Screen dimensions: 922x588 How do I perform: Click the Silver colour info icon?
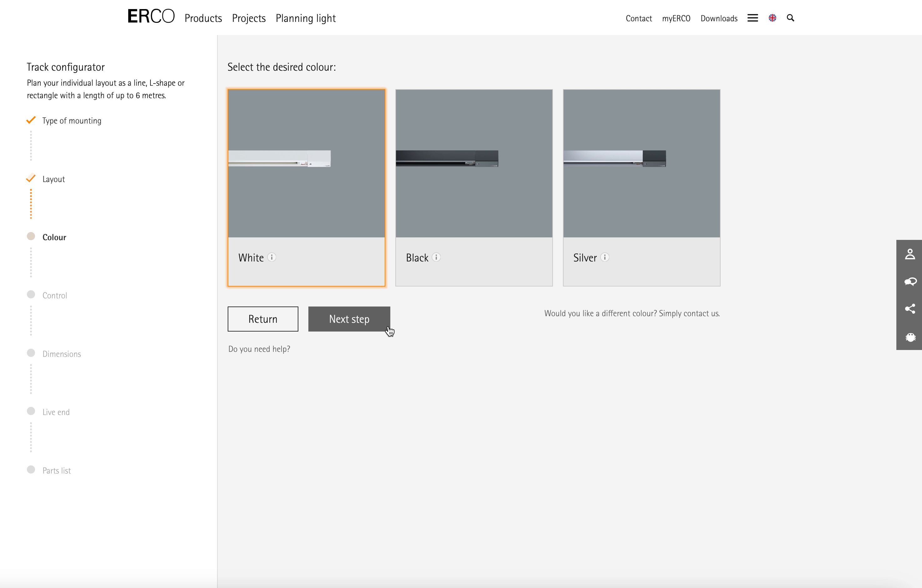pos(605,257)
